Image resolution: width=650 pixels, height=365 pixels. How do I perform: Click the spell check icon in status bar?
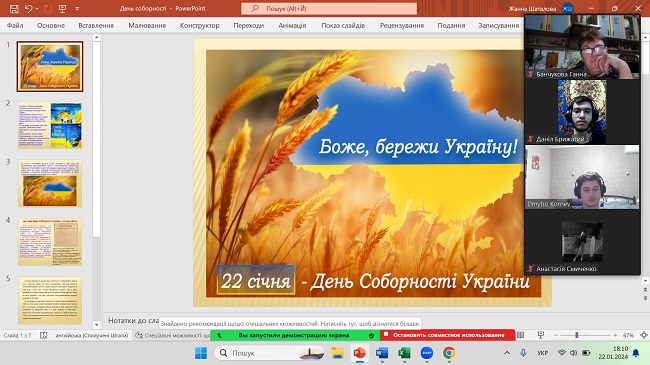pos(44,335)
